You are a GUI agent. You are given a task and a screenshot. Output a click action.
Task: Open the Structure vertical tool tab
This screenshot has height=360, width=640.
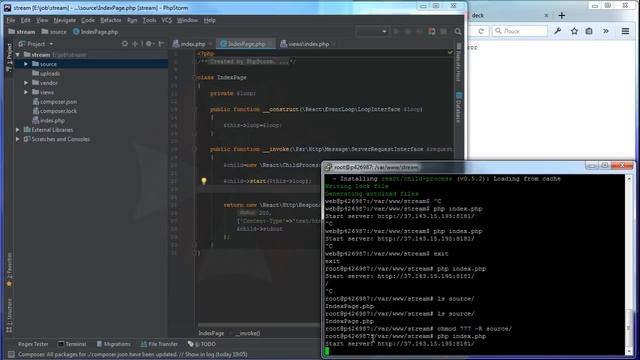click(x=9, y=315)
